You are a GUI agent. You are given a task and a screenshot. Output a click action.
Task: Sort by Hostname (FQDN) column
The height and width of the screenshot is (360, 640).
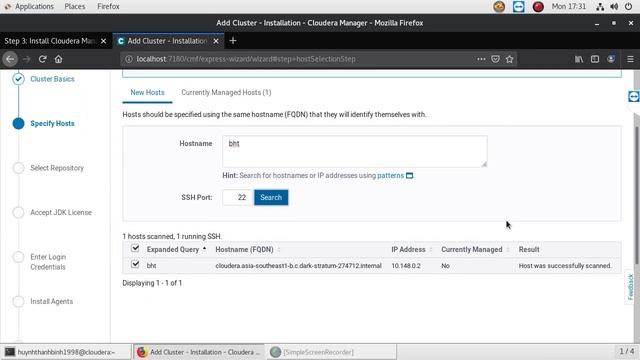coord(247,249)
